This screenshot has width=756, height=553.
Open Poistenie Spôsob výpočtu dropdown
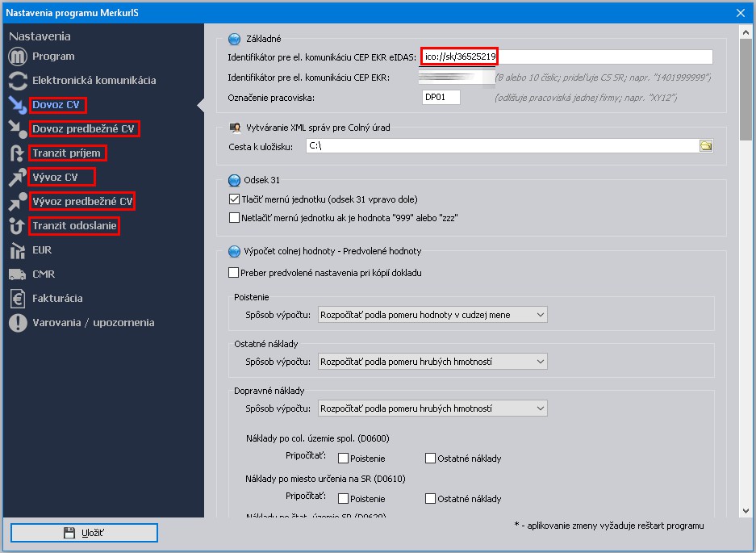[432, 315]
